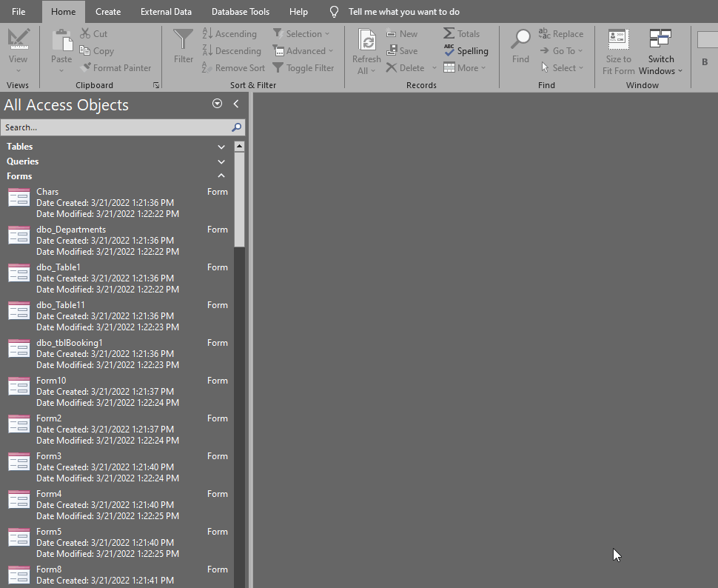The width and height of the screenshot is (718, 588).
Task: Open the Selection filter dropdown
Action: pyautogui.click(x=301, y=34)
